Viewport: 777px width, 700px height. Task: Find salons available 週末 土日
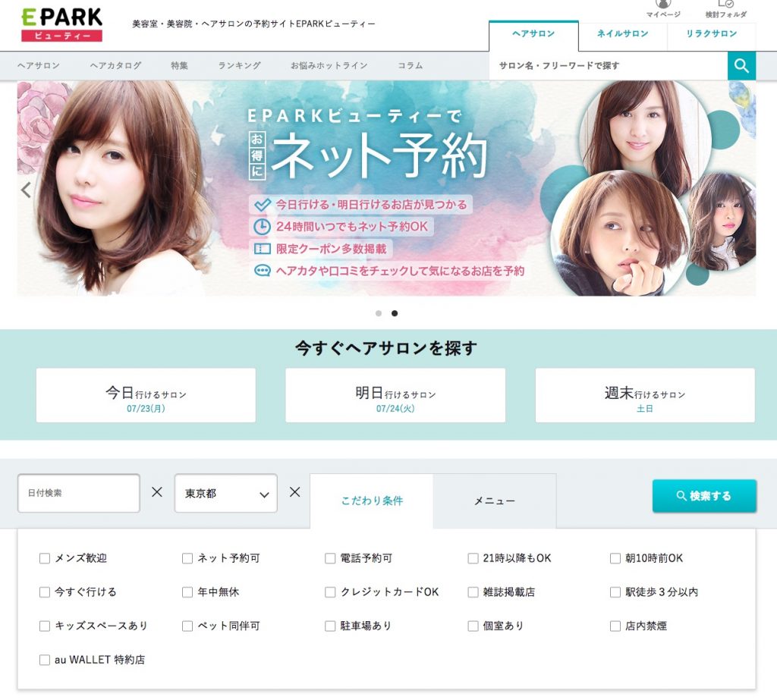click(x=645, y=395)
